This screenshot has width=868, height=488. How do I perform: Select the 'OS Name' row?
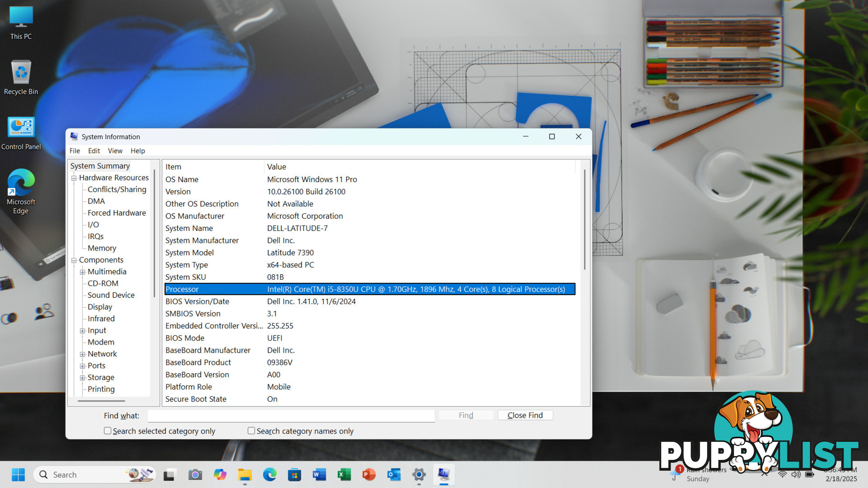(x=370, y=180)
